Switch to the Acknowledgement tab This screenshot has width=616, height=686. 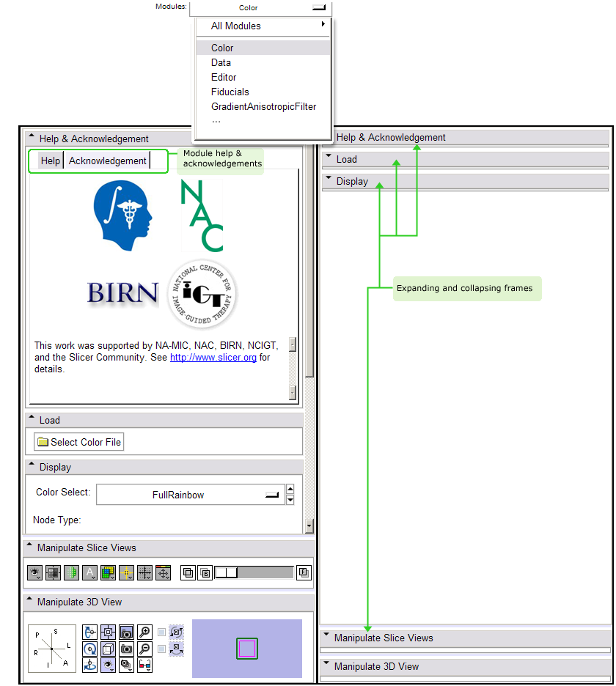click(x=108, y=161)
